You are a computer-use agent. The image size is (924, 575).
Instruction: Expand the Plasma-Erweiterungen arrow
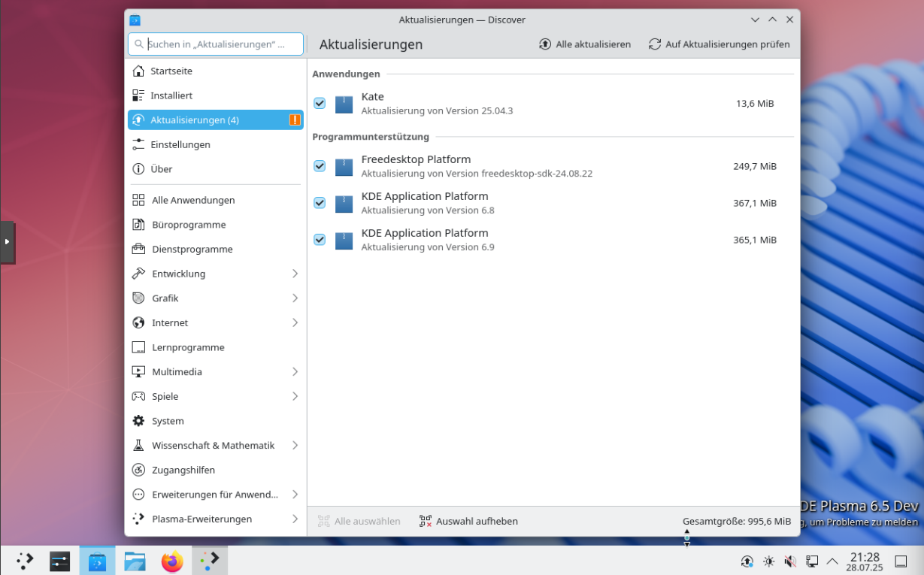pos(295,519)
